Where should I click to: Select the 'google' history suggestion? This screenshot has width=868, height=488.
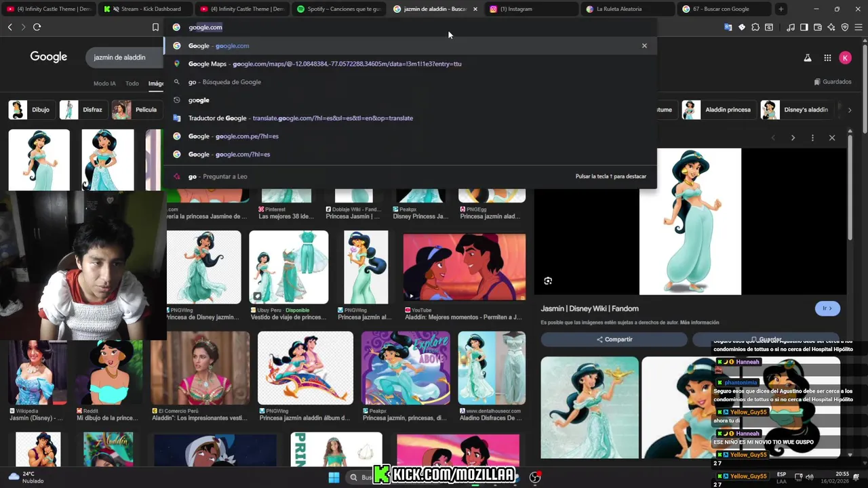pyautogui.click(x=410, y=100)
